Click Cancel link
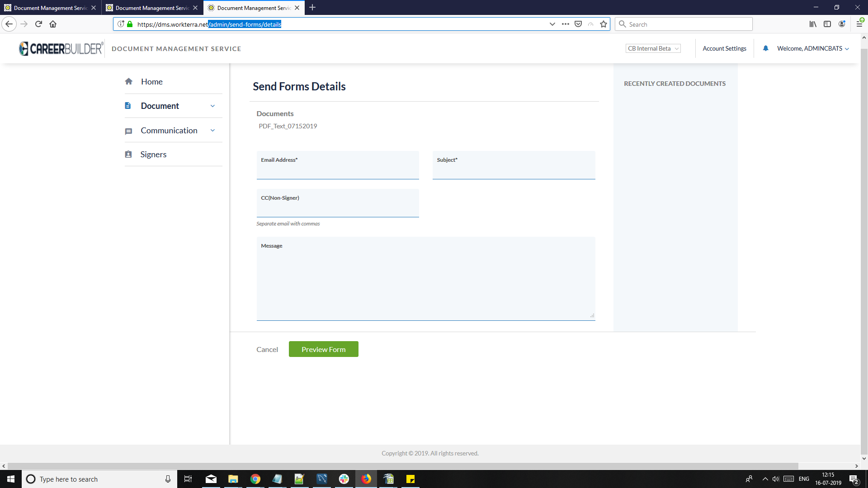 pos(267,349)
